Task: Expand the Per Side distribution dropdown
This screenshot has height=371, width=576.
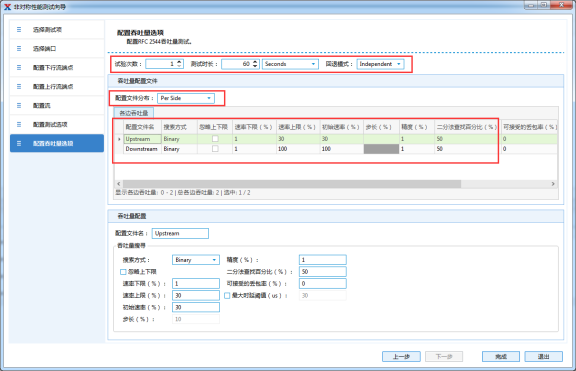Action: [186, 98]
